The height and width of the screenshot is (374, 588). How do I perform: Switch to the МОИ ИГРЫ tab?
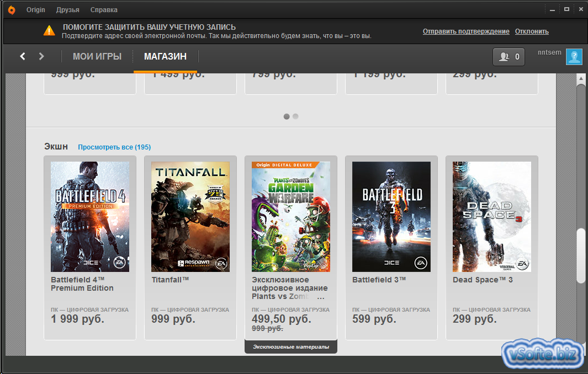click(97, 57)
